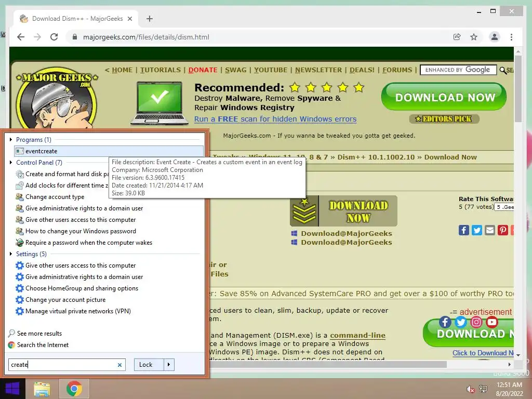The image size is (532, 399).
Task: Click the site search magnifier icon
Action: [503, 70]
